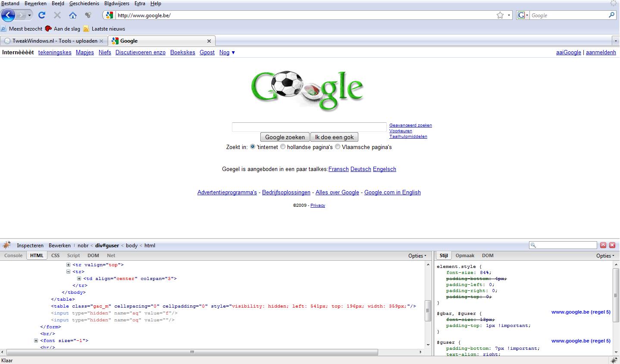Viewport: 620px width, 364px height.
Task: Bookmark this page with the star icon
Action: tap(500, 15)
